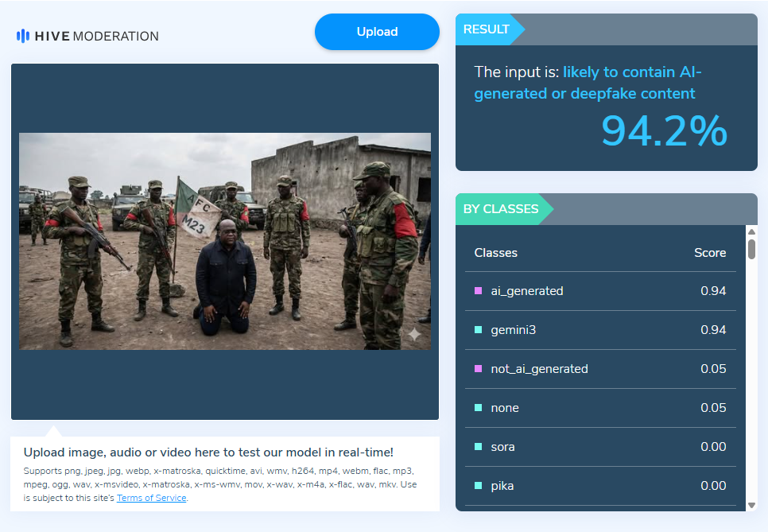Viewport: 768px width, 532px height.
Task: Click the teal pika class marker
Action: tap(478, 486)
